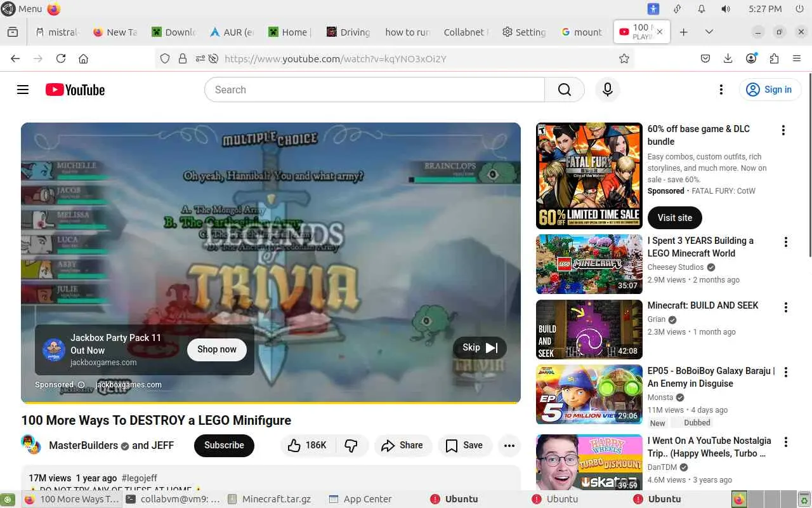Save the video to a playlist
This screenshot has height=508, width=812.
coord(464,445)
